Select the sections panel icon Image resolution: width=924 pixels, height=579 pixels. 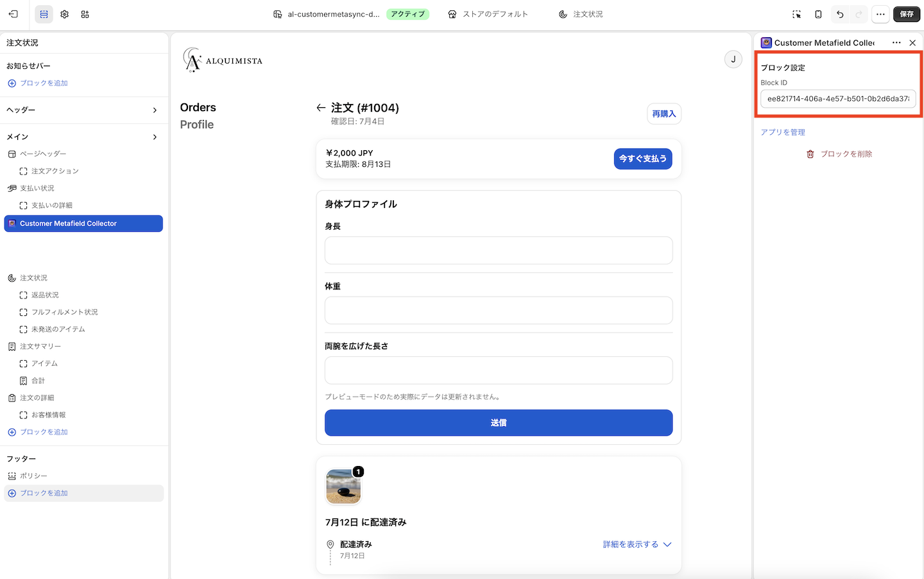coord(44,14)
